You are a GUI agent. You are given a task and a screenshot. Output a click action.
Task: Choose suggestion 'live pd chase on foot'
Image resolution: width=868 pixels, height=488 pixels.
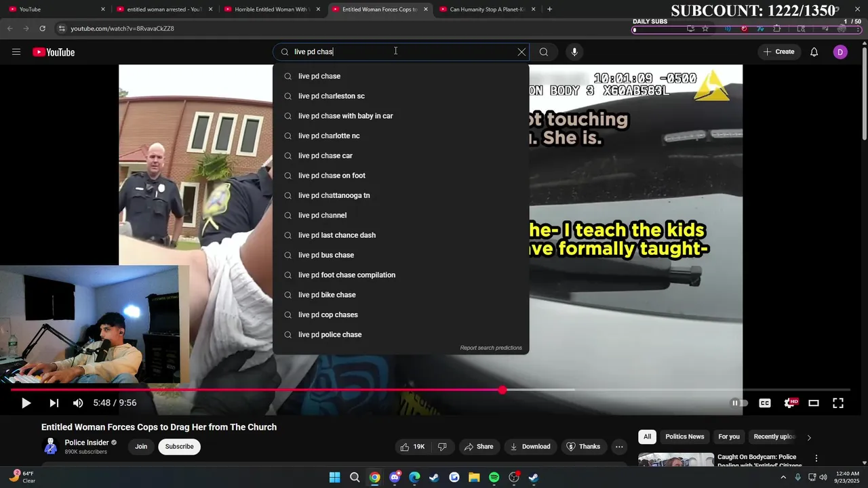(401, 176)
